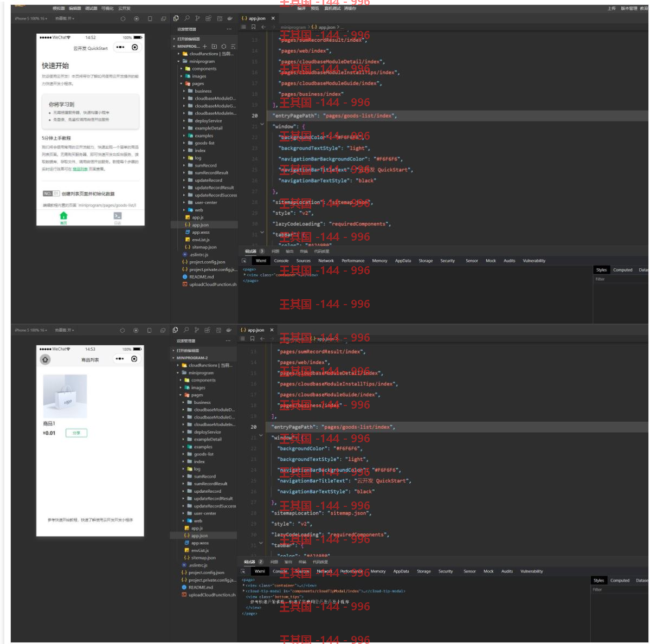650x644 pixels.
Task: Collapse all icon beside MINIPROG header
Action: 233,47
